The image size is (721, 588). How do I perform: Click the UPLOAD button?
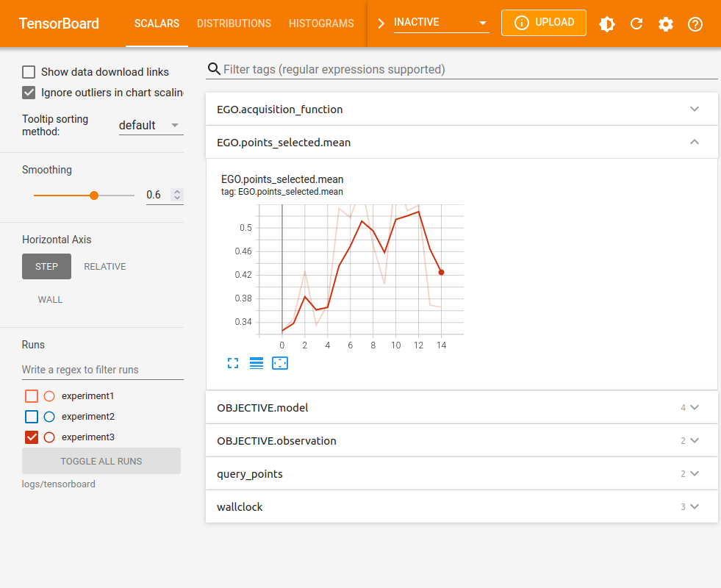pos(543,23)
